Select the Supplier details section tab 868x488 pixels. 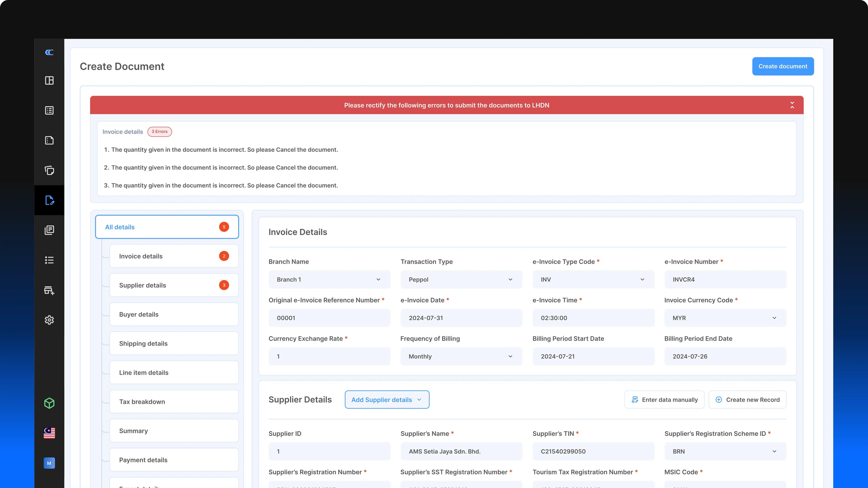(174, 285)
